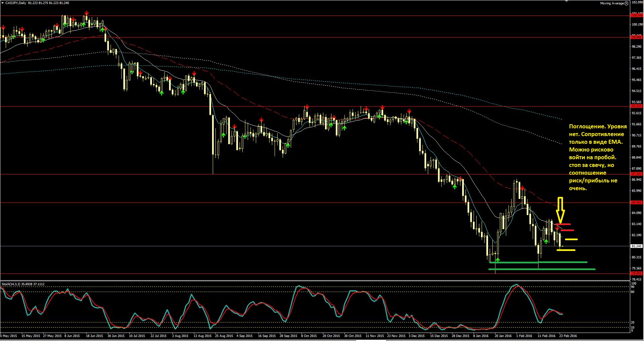Click the 99.086 red price level label

pos(637,37)
